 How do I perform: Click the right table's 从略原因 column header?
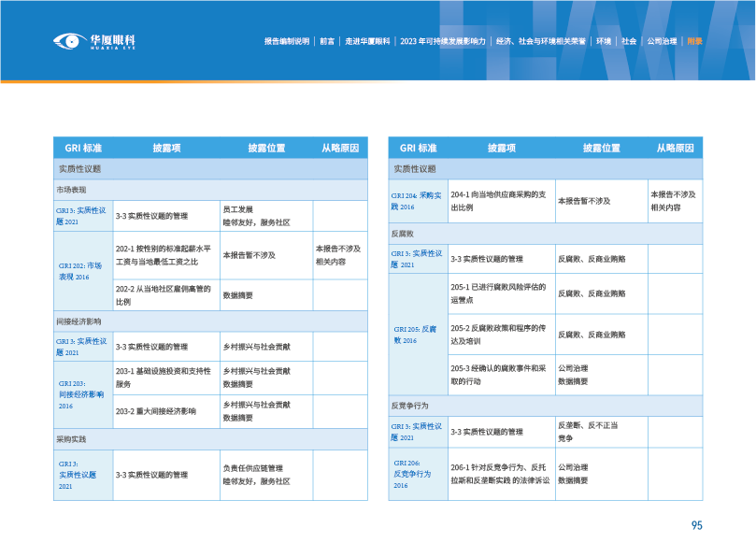click(675, 148)
